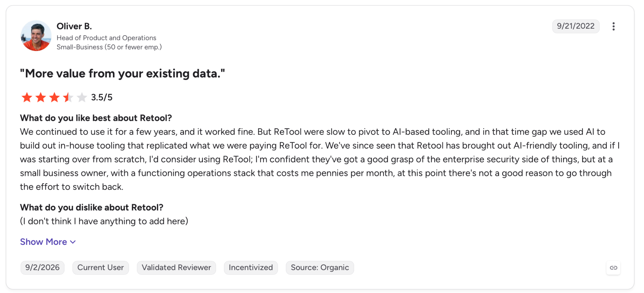The image size is (644, 293).
Task: Click the Source: Organic tag
Action: coord(320,268)
